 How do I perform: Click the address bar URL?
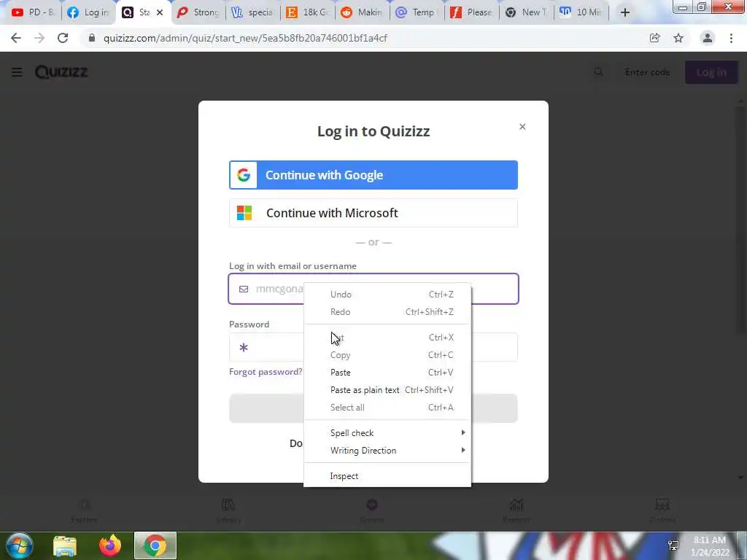[245, 38]
